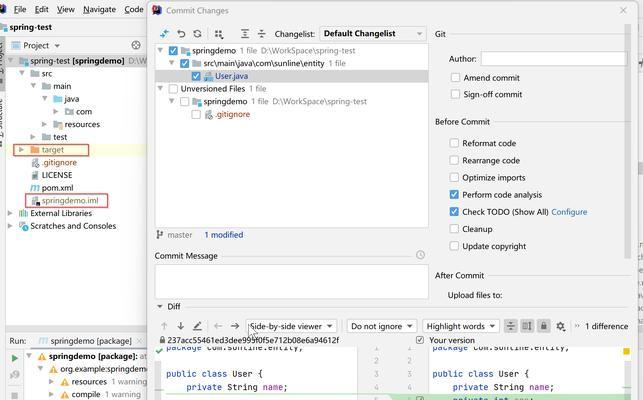Collapse the Diff section
Viewport: 643px width, 400px height.
[160, 306]
